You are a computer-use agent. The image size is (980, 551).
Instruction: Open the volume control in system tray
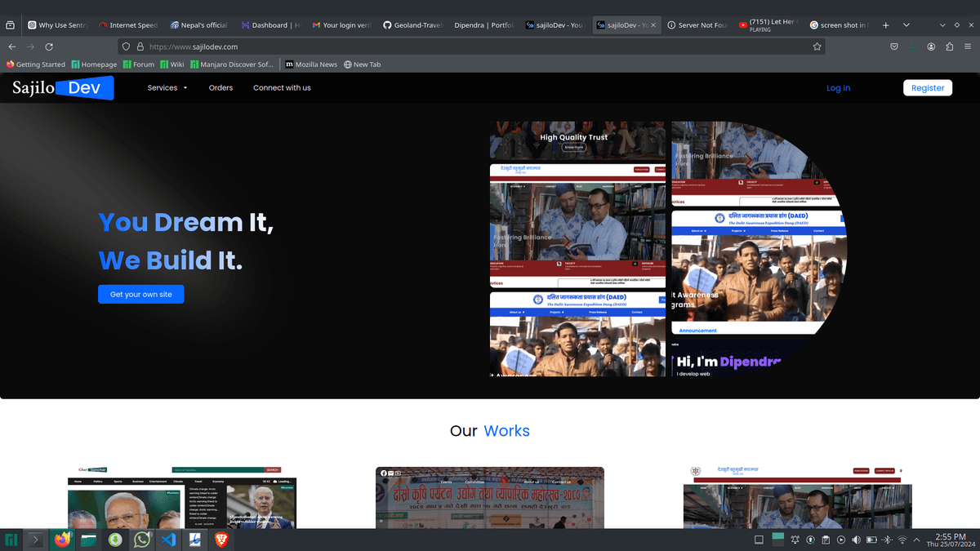[856, 540]
